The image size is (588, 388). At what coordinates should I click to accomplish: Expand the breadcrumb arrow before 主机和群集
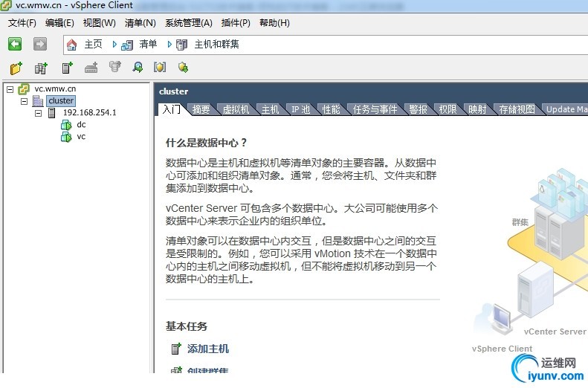[x=169, y=45]
